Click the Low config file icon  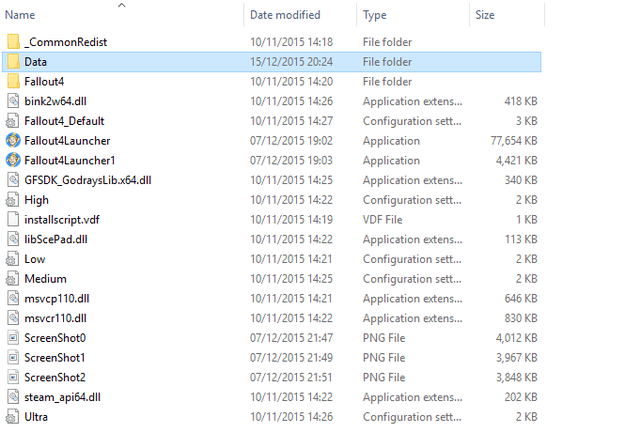(x=13, y=259)
